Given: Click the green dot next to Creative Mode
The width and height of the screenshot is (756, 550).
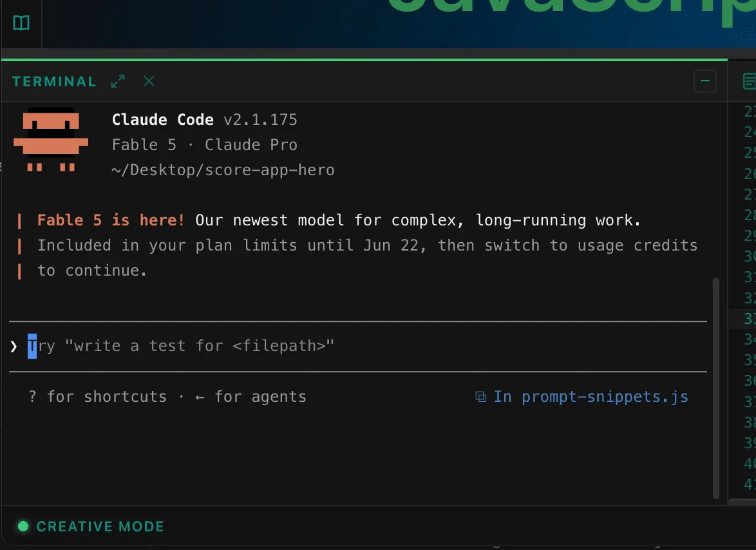Looking at the screenshot, I should tap(23, 526).
